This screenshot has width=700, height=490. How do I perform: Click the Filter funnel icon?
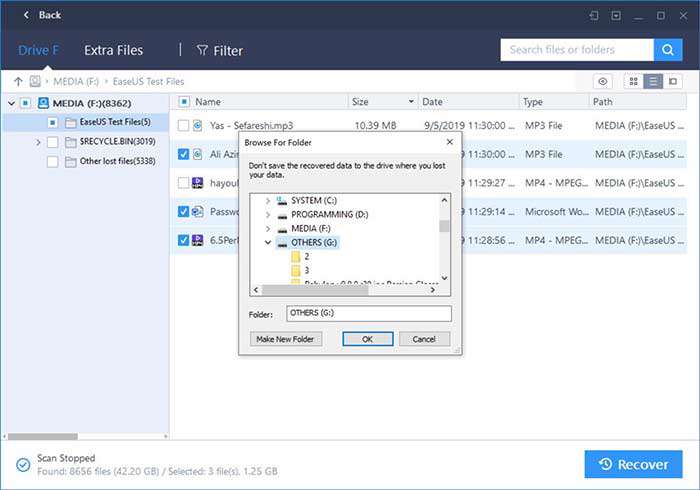tap(202, 50)
